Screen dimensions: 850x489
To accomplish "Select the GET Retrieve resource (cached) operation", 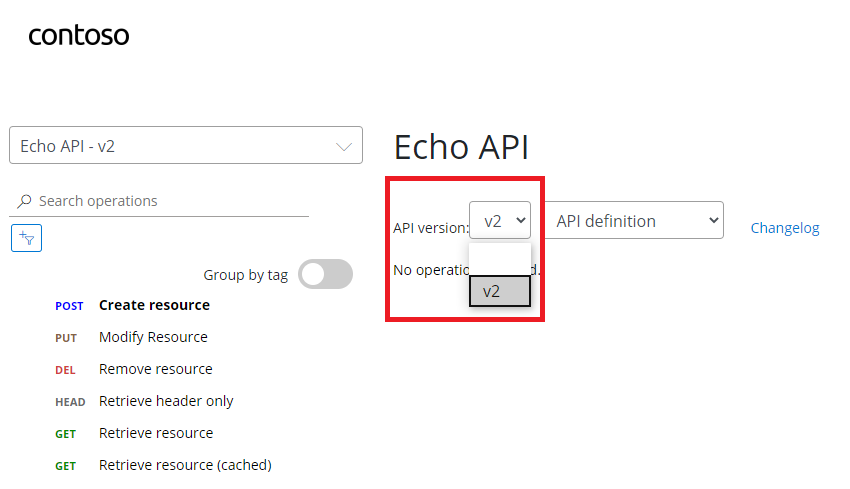I will (x=163, y=465).
